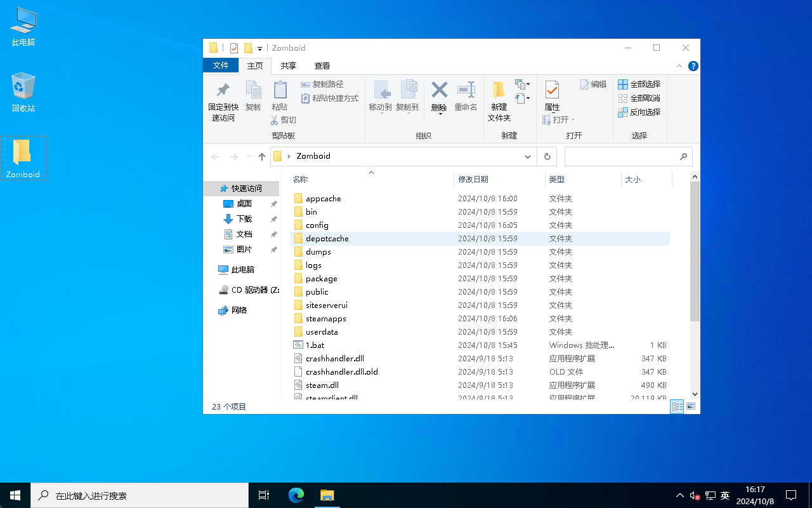The width and height of the screenshot is (812, 508).
Task: Sort by the Size column header
Action: click(x=646, y=180)
